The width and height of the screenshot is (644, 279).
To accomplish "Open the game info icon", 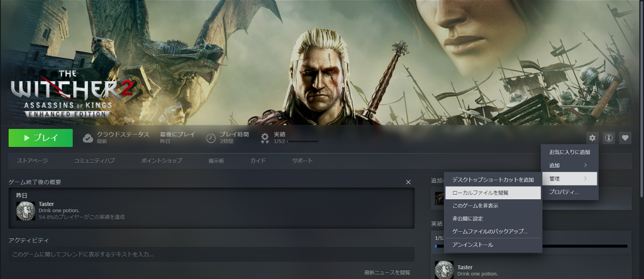I will click(x=609, y=138).
